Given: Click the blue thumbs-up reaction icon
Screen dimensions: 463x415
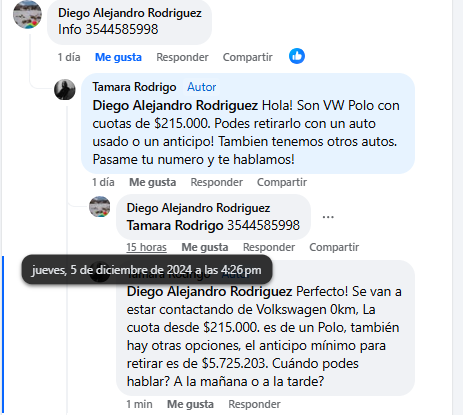Looking at the screenshot, I should [297, 56].
